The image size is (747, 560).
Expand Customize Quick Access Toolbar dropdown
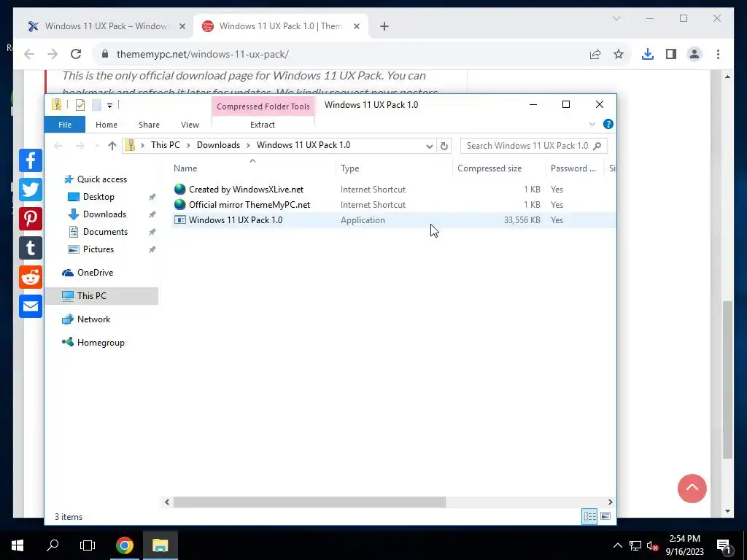point(109,105)
